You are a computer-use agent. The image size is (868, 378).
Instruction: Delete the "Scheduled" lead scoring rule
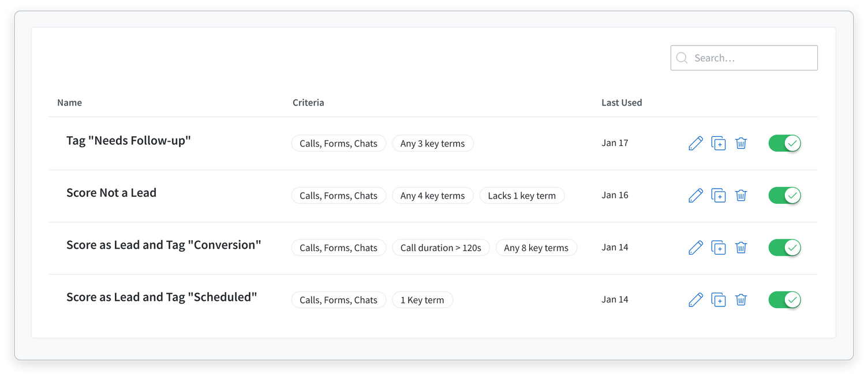pos(741,300)
